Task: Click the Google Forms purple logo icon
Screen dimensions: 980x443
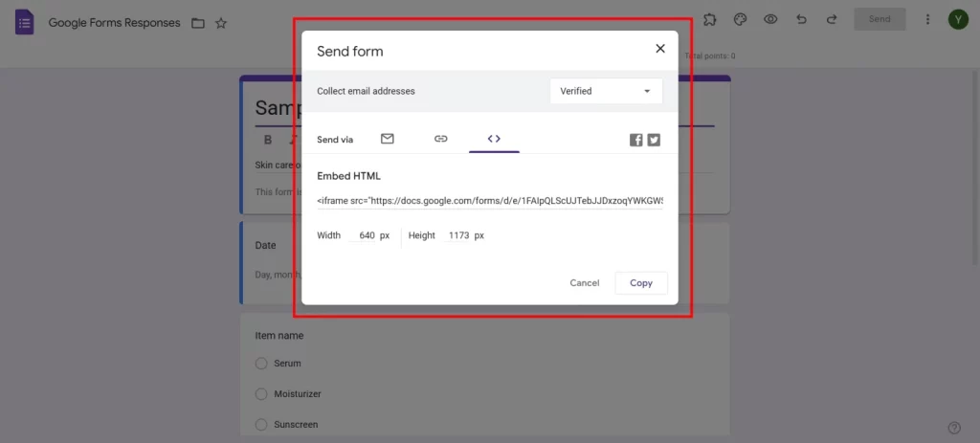Action: [24, 23]
